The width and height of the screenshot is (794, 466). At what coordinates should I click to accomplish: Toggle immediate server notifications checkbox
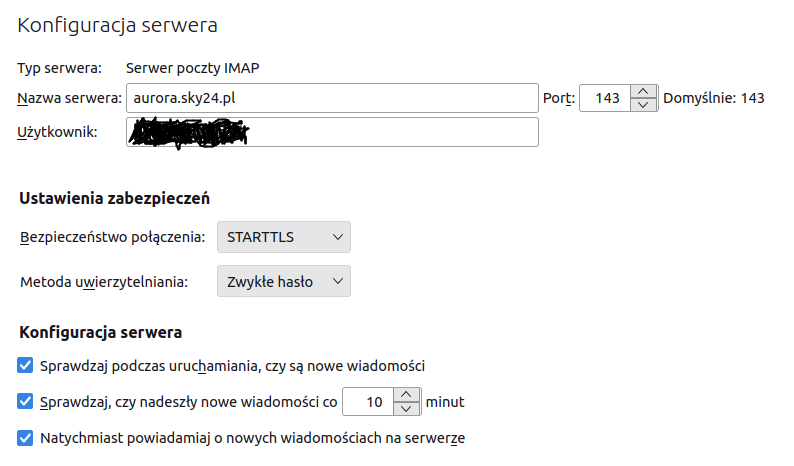(26, 438)
